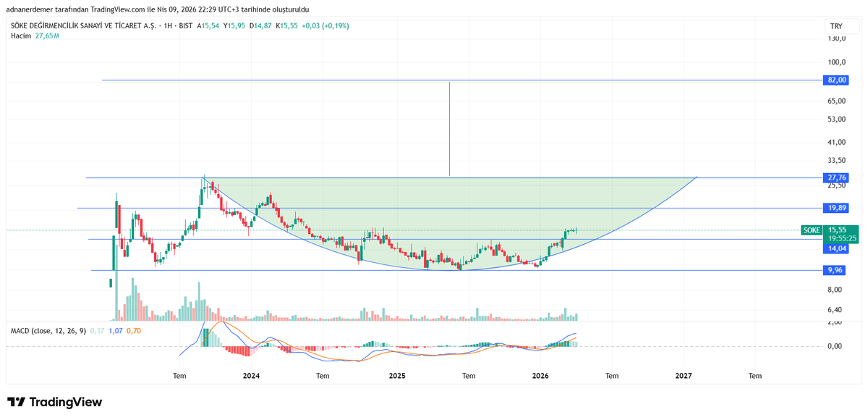Click the 130,0 price axis value
This screenshot has width=868, height=420.
837,38
